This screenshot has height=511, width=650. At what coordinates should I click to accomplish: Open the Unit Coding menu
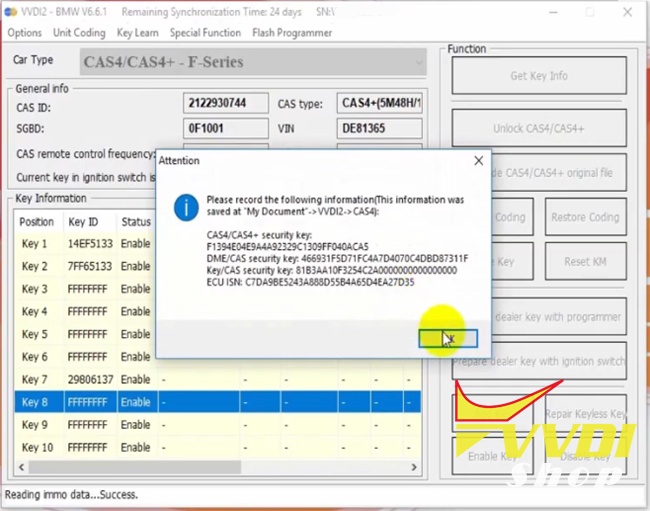click(79, 33)
